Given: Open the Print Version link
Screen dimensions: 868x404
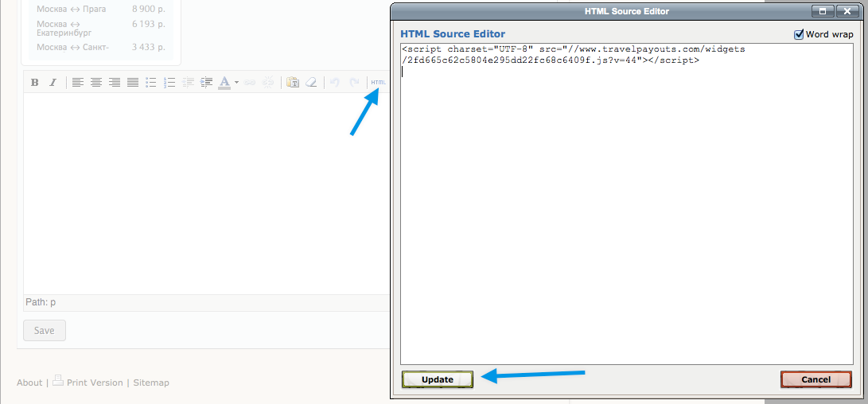Looking at the screenshot, I should (95, 383).
